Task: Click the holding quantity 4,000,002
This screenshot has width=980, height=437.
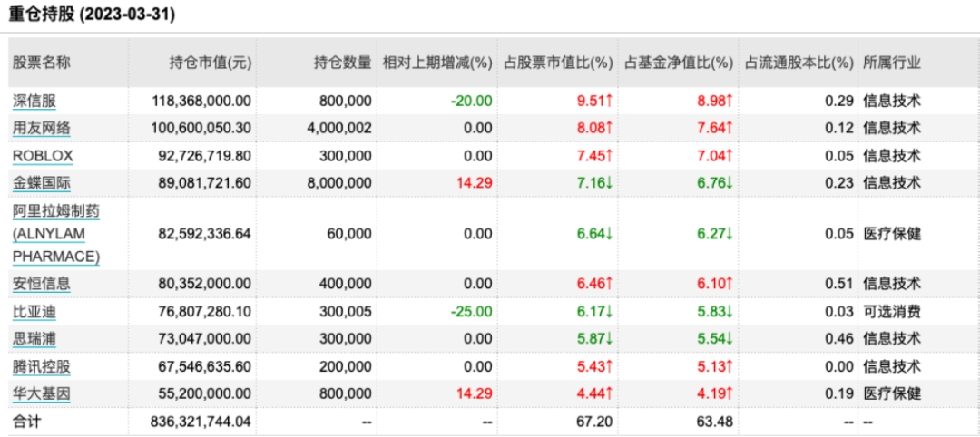Action: coord(340,129)
